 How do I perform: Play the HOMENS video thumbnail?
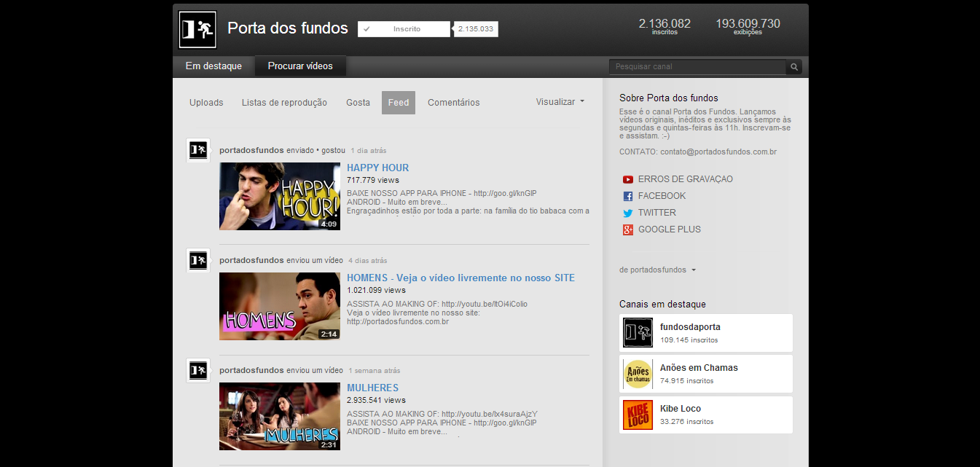click(280, 306)
